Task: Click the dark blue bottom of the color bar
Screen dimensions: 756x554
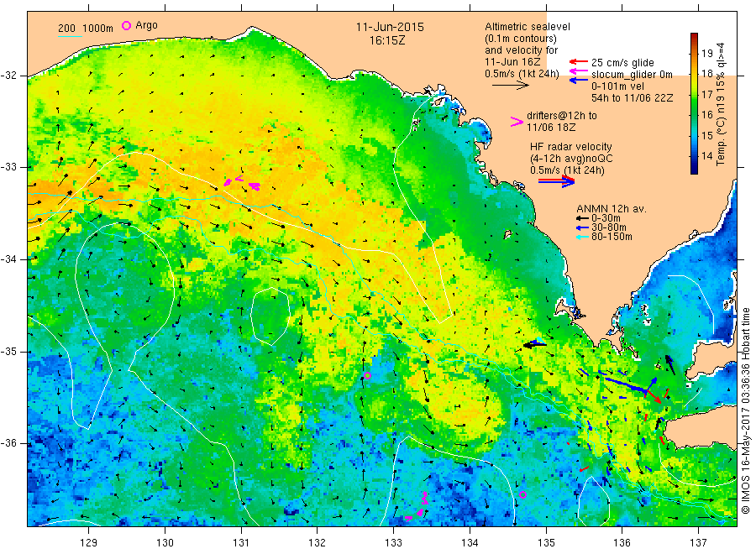Action: pyautogui.click(x=694, y=170)
